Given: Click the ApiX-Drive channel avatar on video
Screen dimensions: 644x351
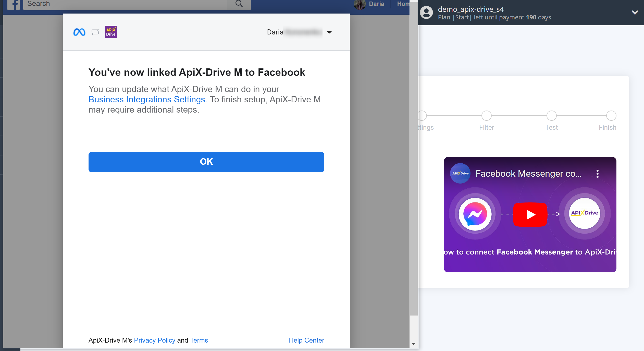Looking at the screenshot, I should pyautogui.click(x=460, y=173).
